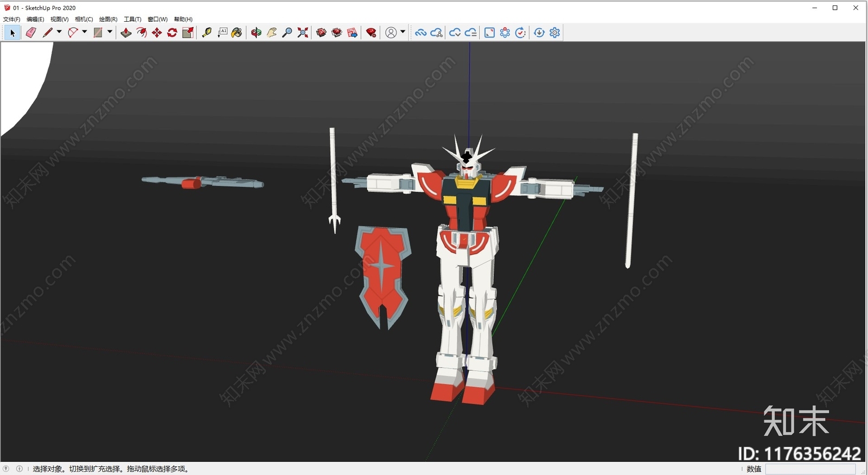Open the 编辑(E) menu
This screenshot has height=475, width=868.
pyautogui.click(x=35, y=19)
